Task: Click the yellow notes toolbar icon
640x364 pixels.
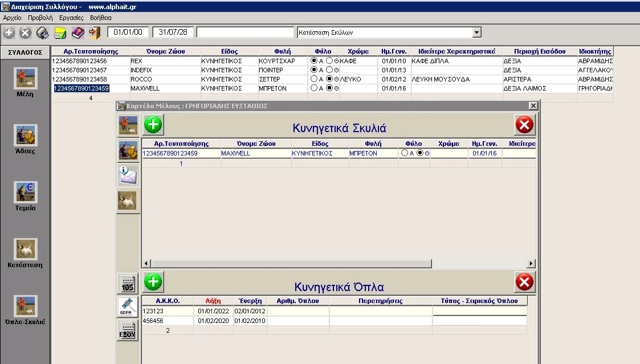Action: point(60,32)
